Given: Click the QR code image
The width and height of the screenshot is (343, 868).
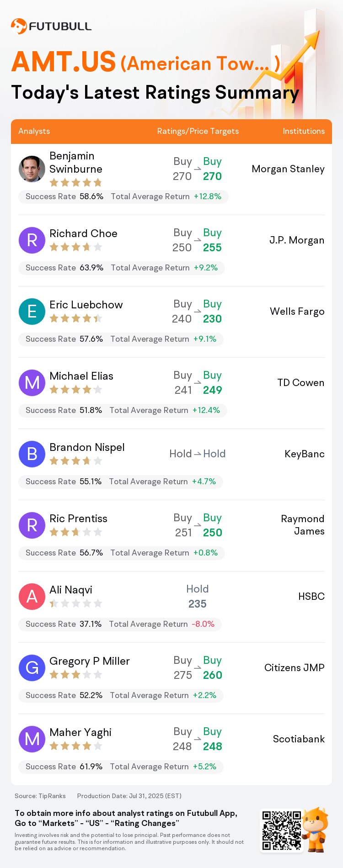Looking at the screenshot, I should coord(282,831).
